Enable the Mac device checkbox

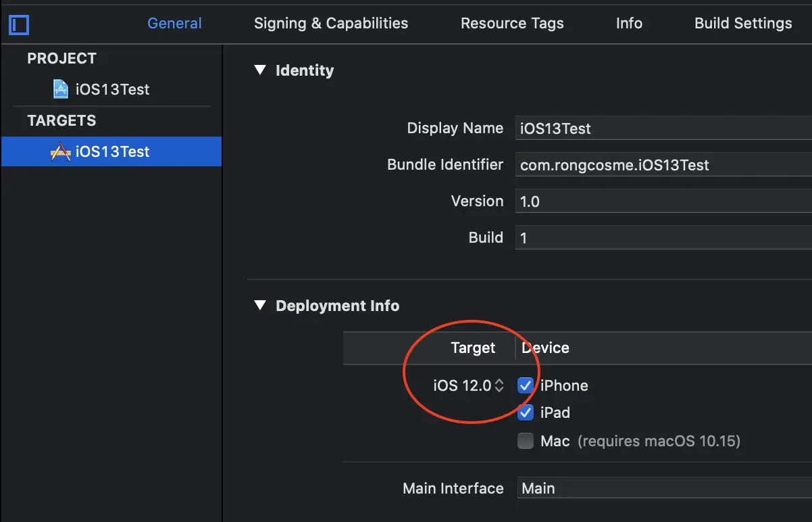(x=526, y=442)
